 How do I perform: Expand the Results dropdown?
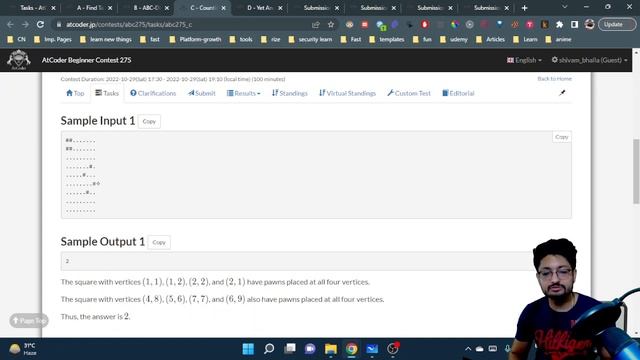click(x=243, y=93)
